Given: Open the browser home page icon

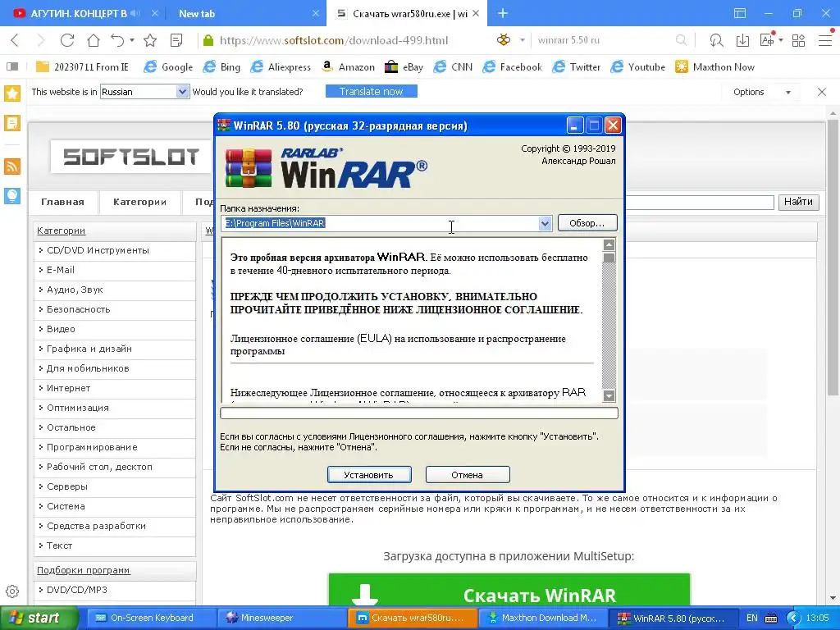Looking at the screenshot, I should pyautogui.click(x=94, y=40).
